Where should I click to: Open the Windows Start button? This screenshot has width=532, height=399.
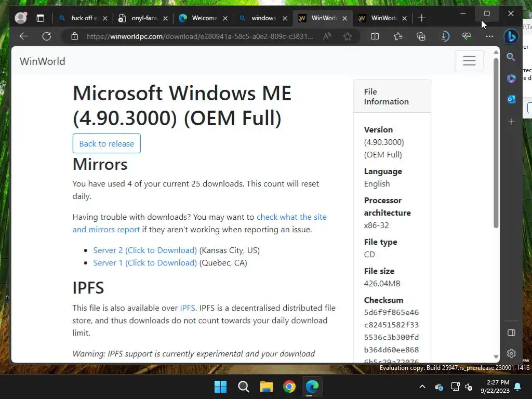pyautogui.click(x=220, y=387)
